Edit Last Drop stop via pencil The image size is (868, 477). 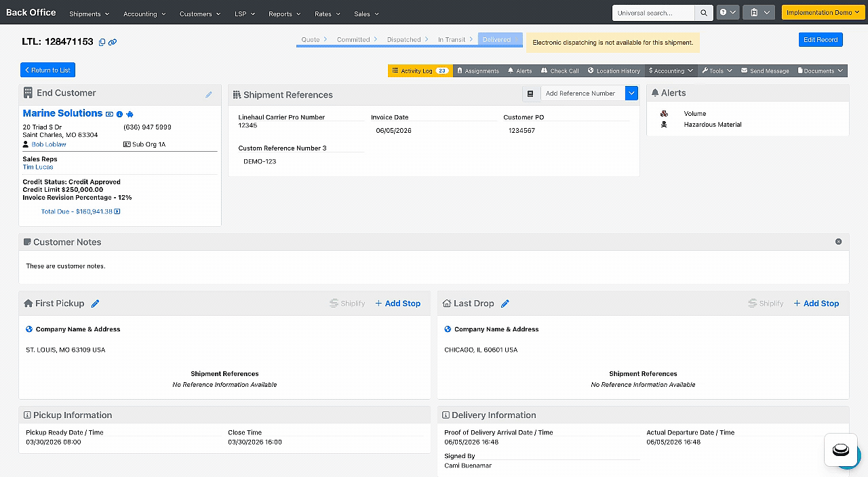click(x=505, y=304)
